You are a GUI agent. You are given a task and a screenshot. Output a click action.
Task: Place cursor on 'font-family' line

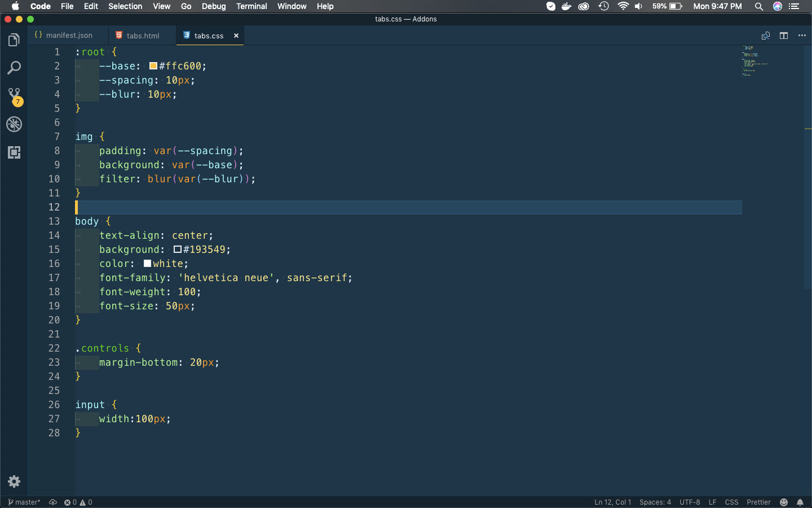pyautogui.click(x=226, y=278)
